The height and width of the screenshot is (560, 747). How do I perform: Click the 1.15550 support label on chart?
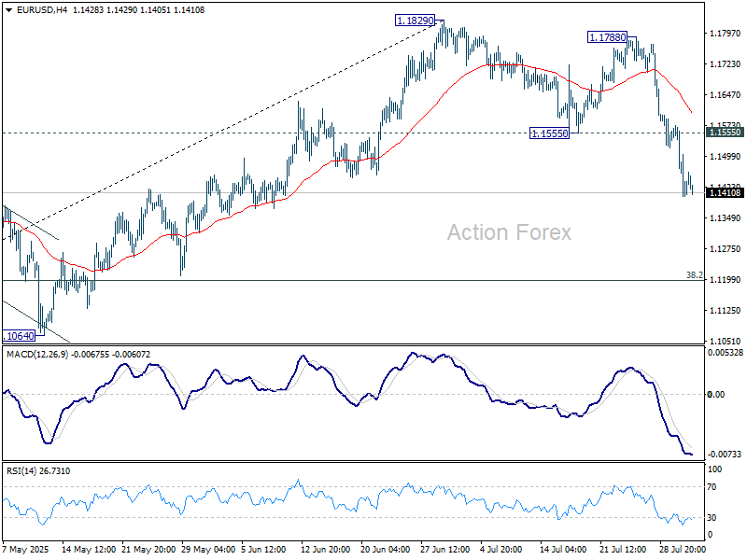[x=549, y=133]
